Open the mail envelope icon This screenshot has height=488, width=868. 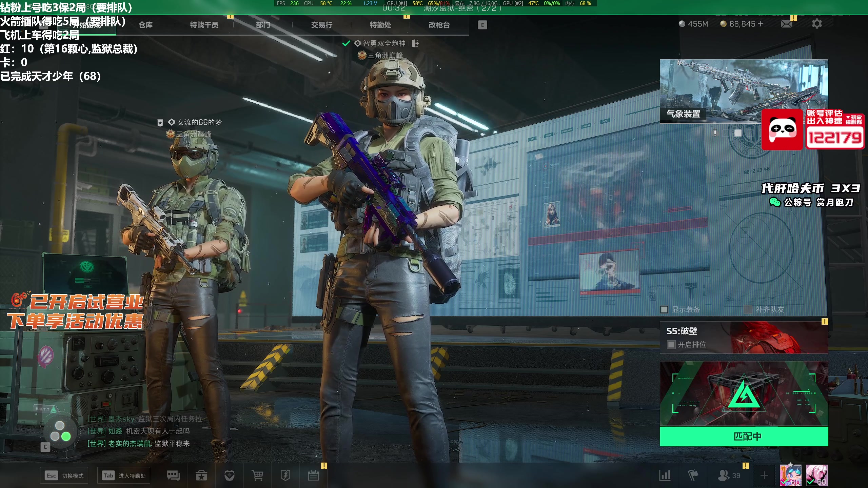point(786,24)
